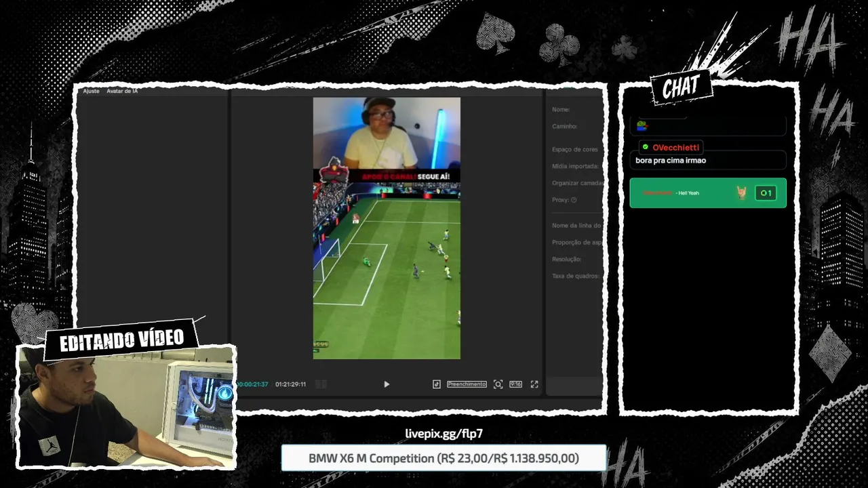Image resolution: width=868 pixels, height=488 pixels.
Task: Click the webcam feed of the streamer
Action: click(x=126, y=407)
